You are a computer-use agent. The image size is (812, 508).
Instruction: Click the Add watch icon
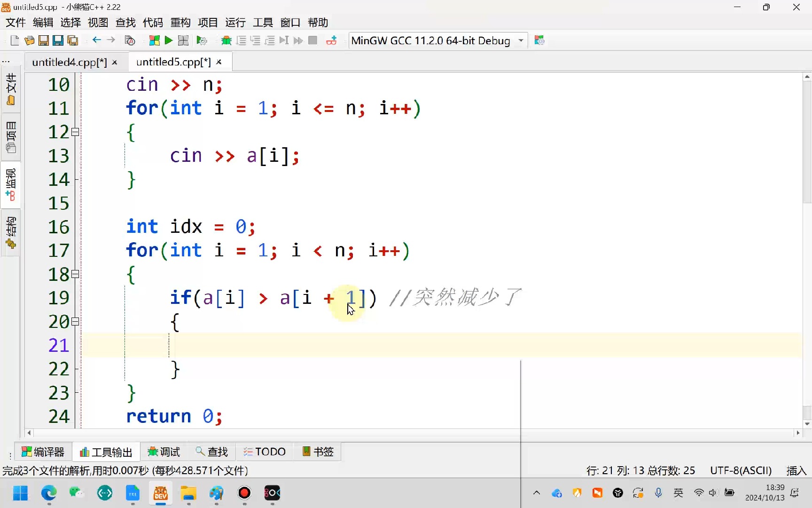tap(332, 40)
